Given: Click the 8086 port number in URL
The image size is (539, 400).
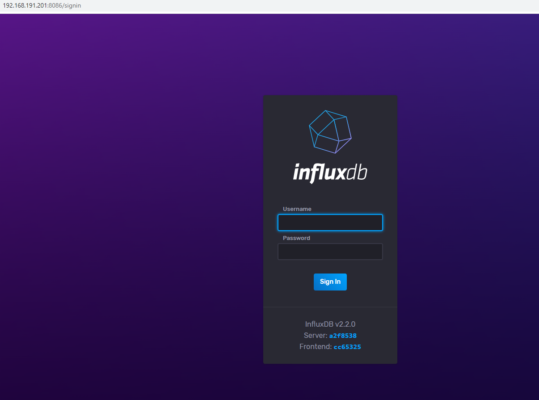Looking at the screenshot, I should (x=55, y=5).
